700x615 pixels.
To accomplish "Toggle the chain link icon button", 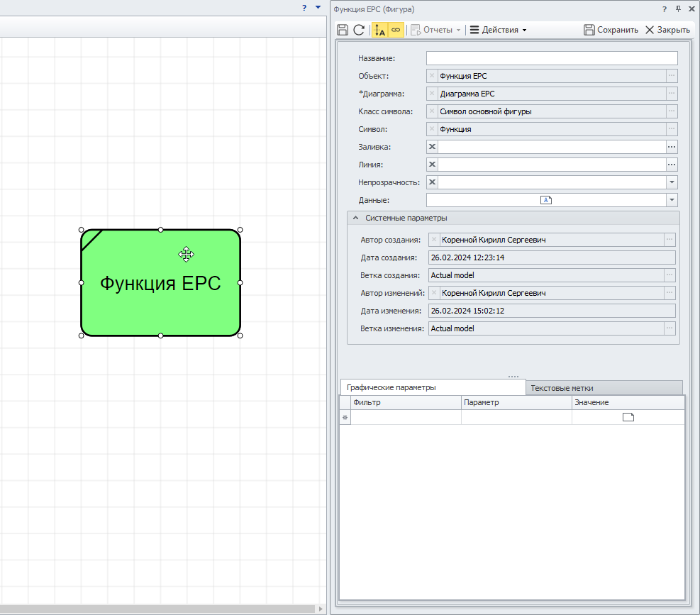I will tap(396, 30).
